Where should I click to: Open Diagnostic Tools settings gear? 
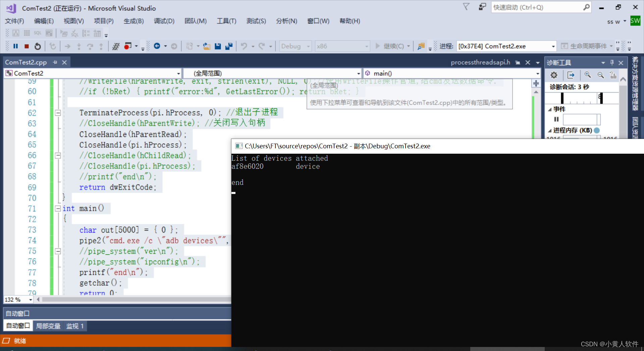554,75
